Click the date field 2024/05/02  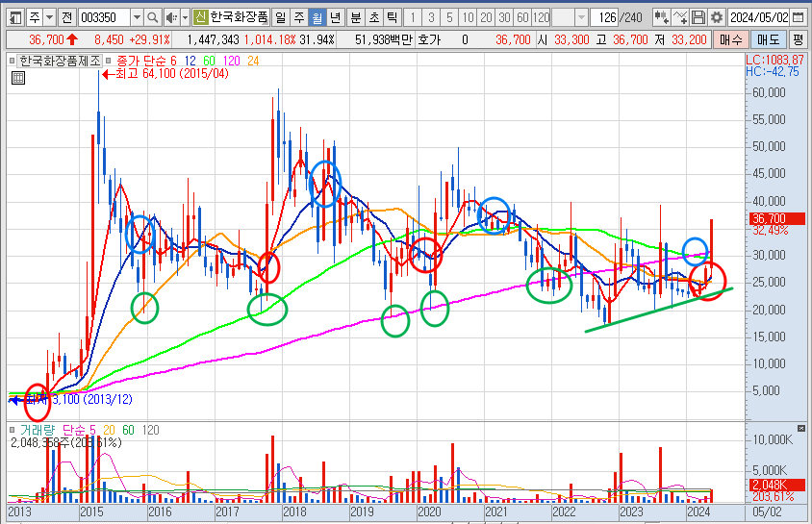click(x=759, y=18)
